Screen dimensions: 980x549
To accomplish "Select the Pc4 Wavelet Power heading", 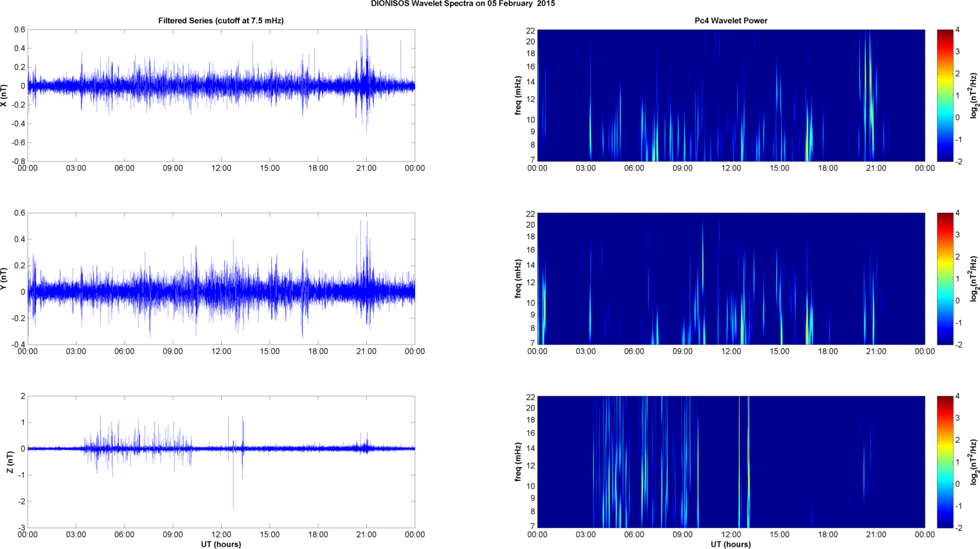I will click(731, 21).
